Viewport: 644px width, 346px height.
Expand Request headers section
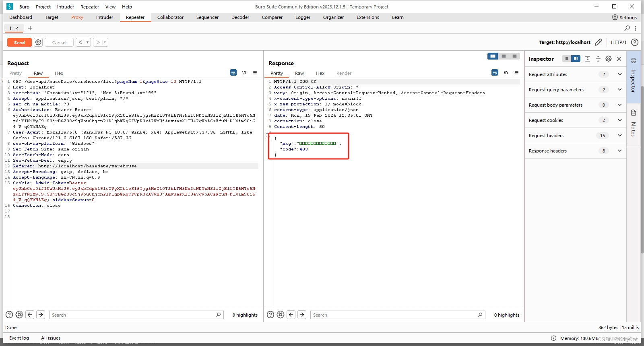tap(619, 136)
